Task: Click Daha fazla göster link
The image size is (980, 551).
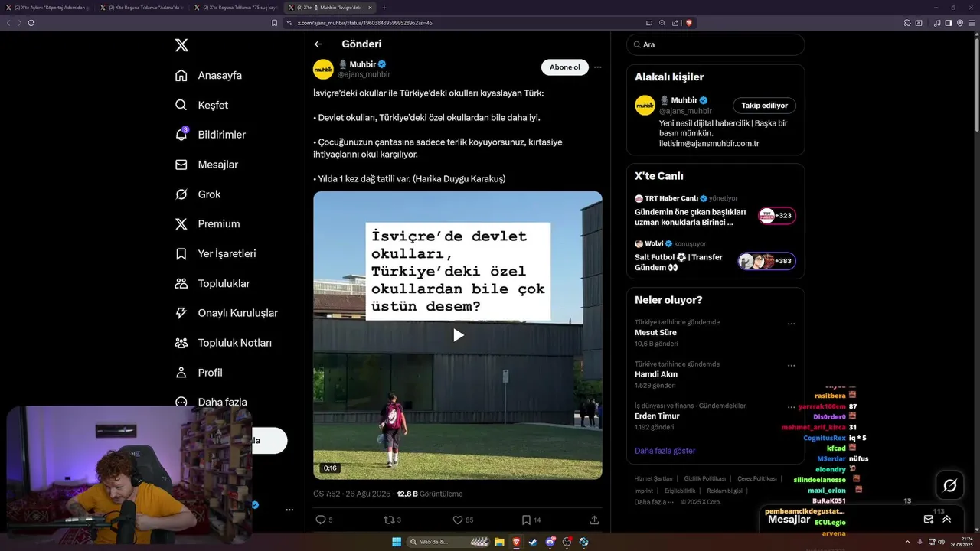Action: [665, 451]
